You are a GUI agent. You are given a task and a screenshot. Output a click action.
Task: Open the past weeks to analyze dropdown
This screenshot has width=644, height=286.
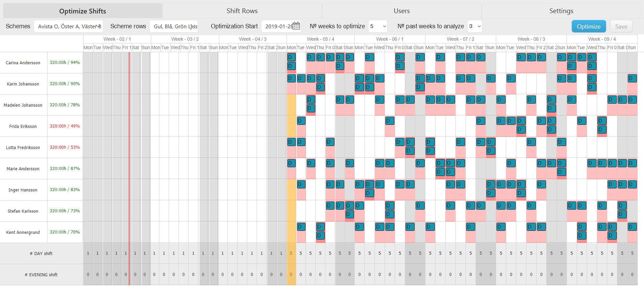(475, 26)
